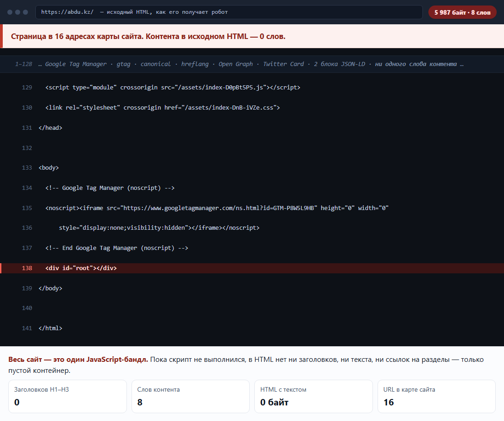Screen dimensions: 504x421
Task: Click the 'Заголовков H1–H3' stat card
Action: [67, 396]
